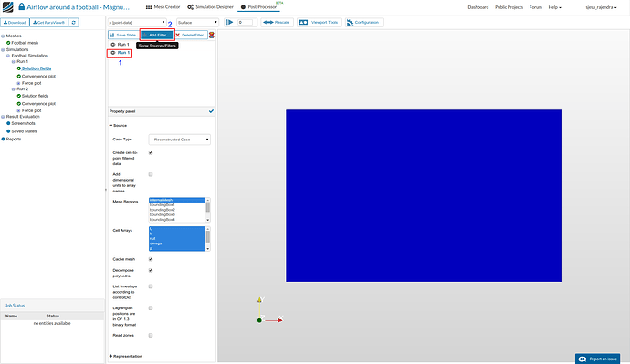Open the Help menu
The height and width of the screenshot is (364, 630).
[555, 7]
